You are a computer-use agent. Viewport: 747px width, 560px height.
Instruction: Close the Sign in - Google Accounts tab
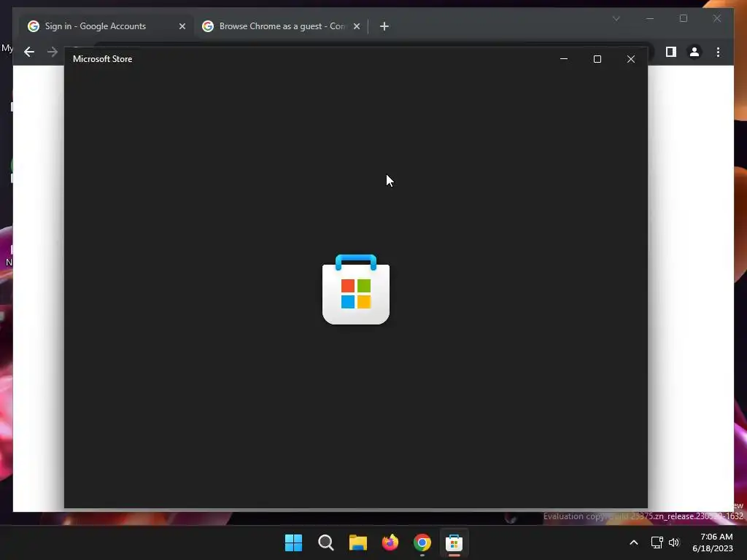pyautogui.click(x=182, y=26)
